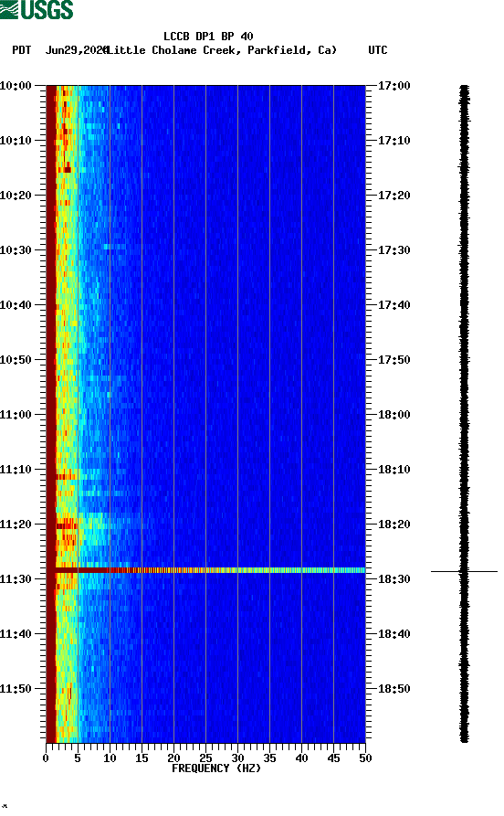This screenshot has width=504, height=816.
Task: Click the USGS logo
Action: pyautogui.click(x=37, y=10)
